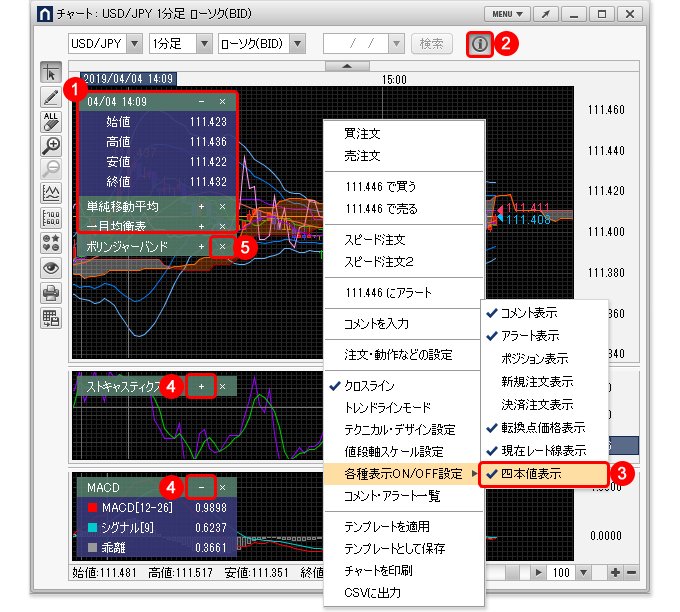This screenshot has height=612, width=680.
Task: Open the 1分足 timeframe dropdown
Action: click(x=179, y=45)
